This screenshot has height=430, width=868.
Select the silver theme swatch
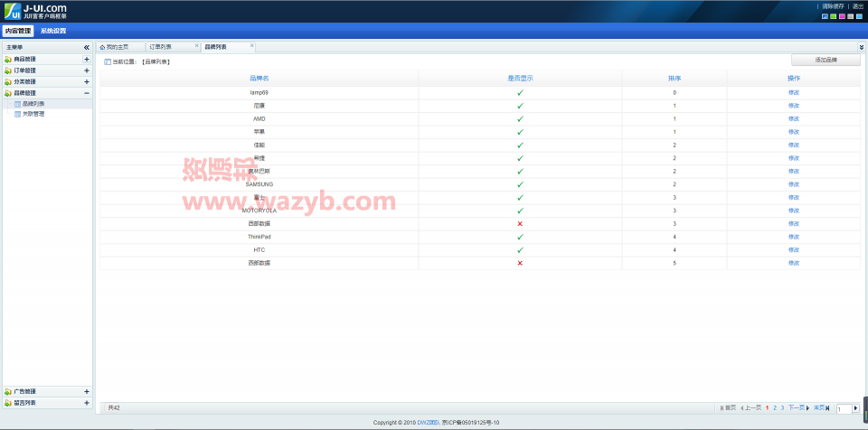coord(850,16)
